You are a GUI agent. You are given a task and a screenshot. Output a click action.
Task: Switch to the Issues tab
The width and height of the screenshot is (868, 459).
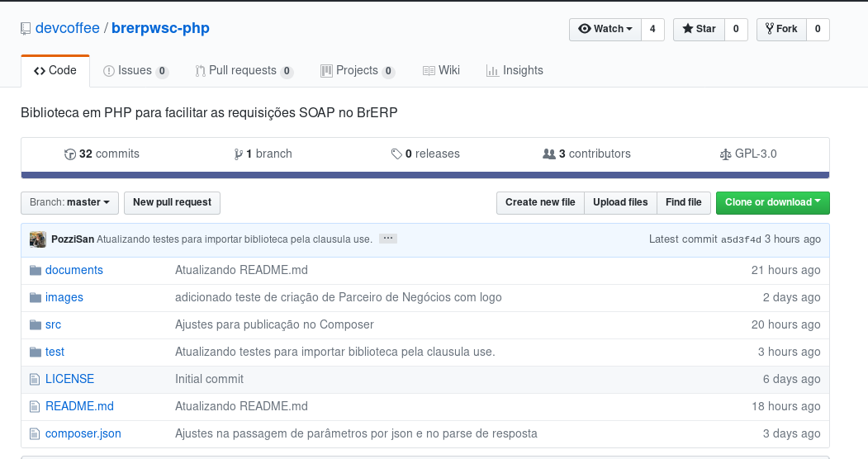135,71
